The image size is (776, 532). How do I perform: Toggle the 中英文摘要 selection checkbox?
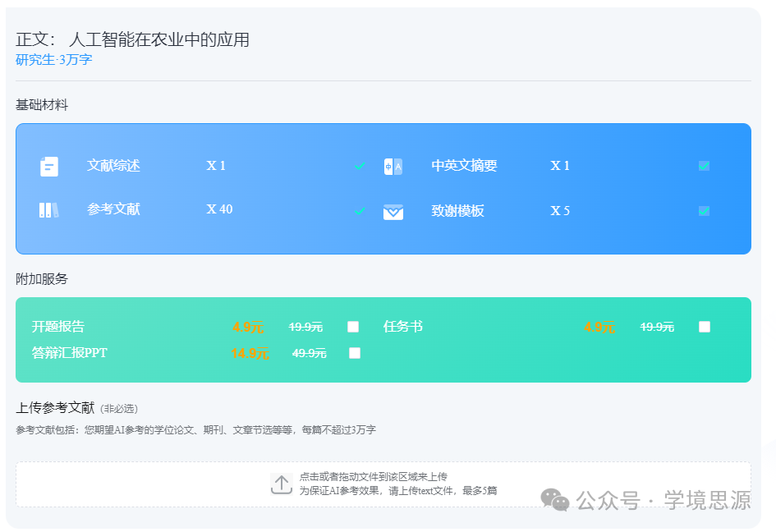704,165
